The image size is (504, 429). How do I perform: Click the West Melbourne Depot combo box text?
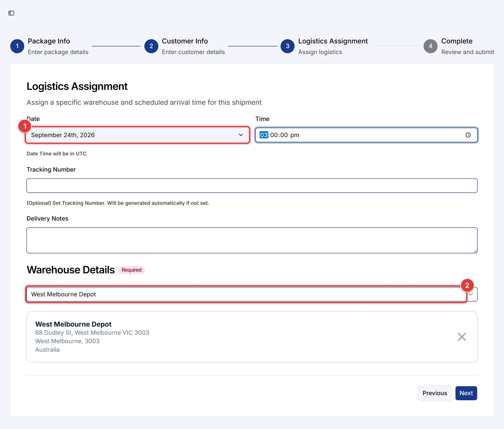(63, 294)
